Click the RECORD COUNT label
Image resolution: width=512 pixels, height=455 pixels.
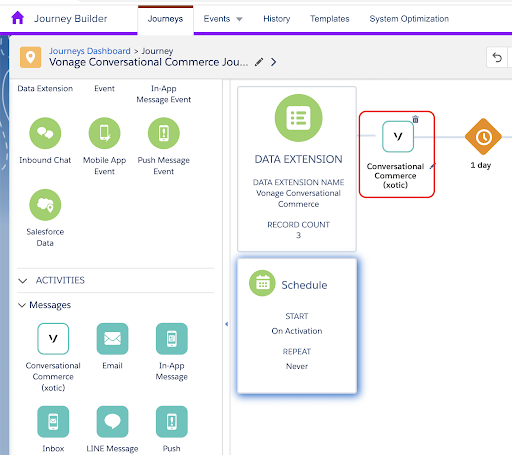point(298,225)
